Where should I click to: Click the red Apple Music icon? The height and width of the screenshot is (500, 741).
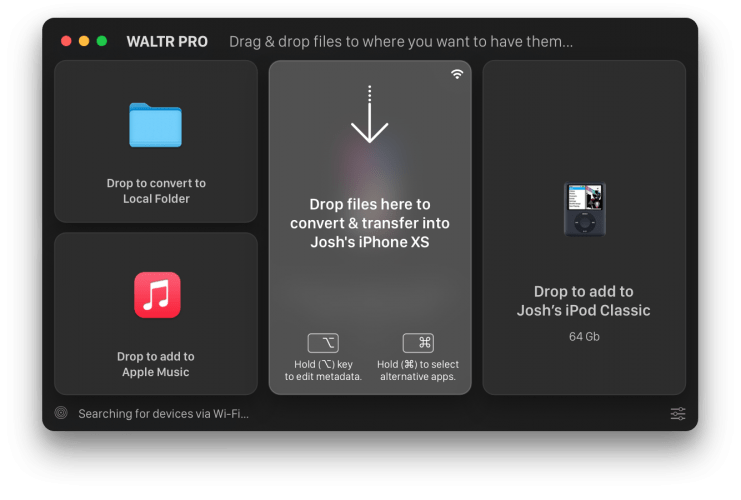pos(157,295)
